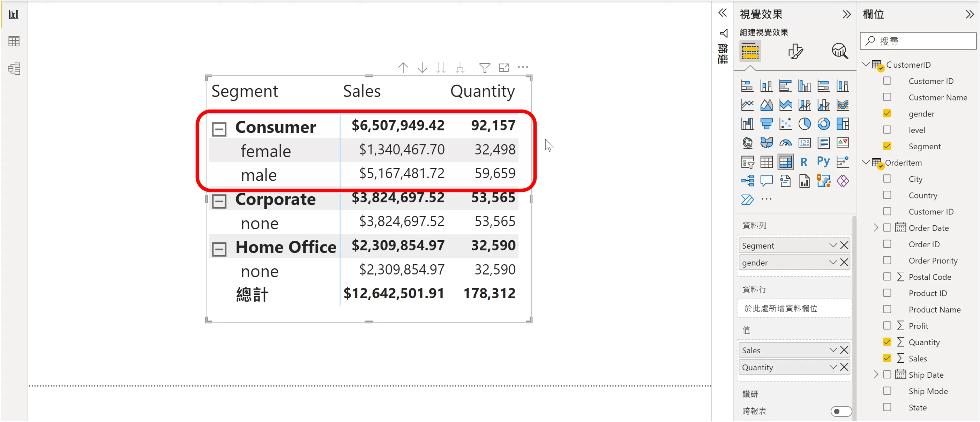Open focus mode for the matrix visual
This screenshot has height=422, width=980.
[504, 68]
